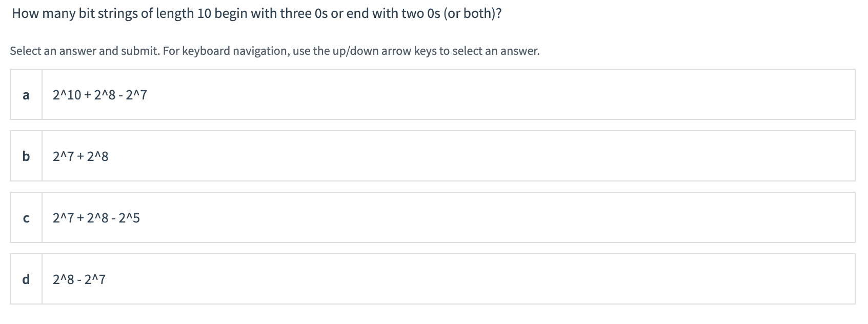Click the letter d label box
Viewport: 868px width, 324px height.
point(26,279)
